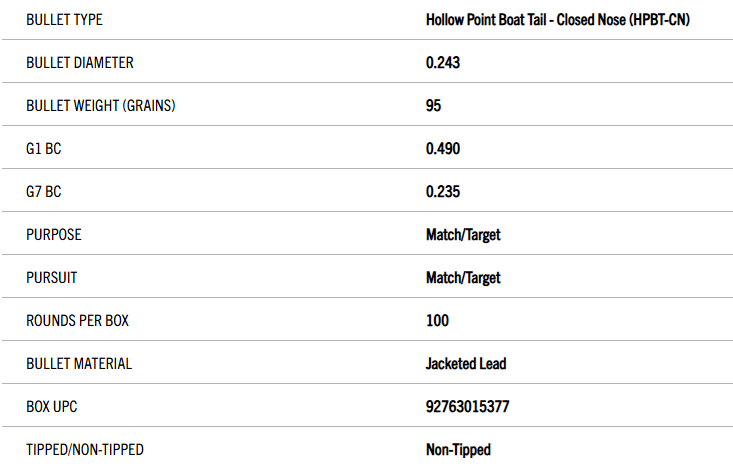Select the box UPC number 92763015377

coord(468,406)
